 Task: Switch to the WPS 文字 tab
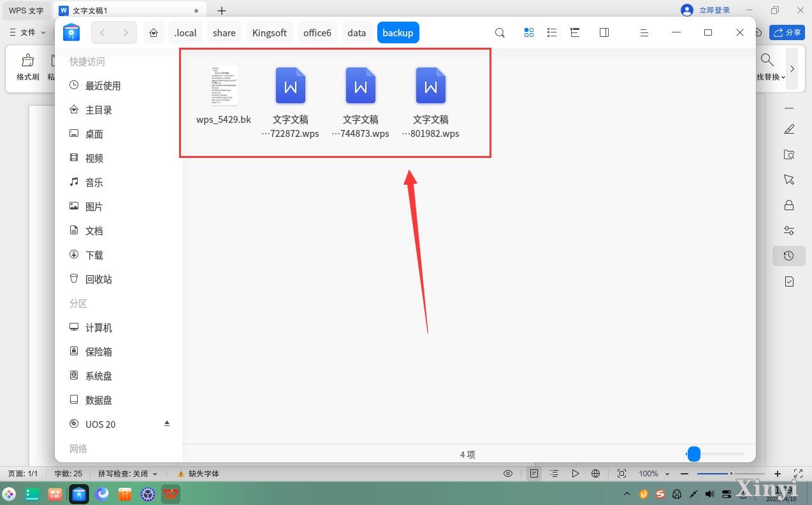[26, 11]
